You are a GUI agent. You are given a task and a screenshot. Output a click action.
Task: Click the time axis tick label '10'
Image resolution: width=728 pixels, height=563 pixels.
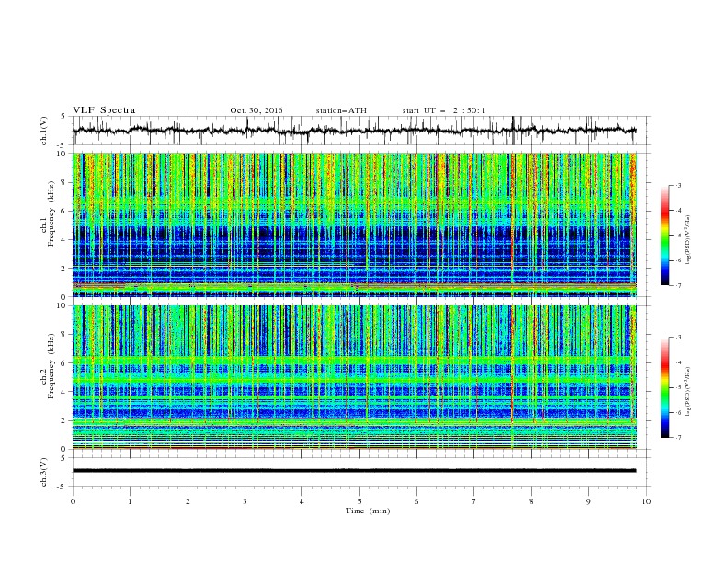point(646,501)
